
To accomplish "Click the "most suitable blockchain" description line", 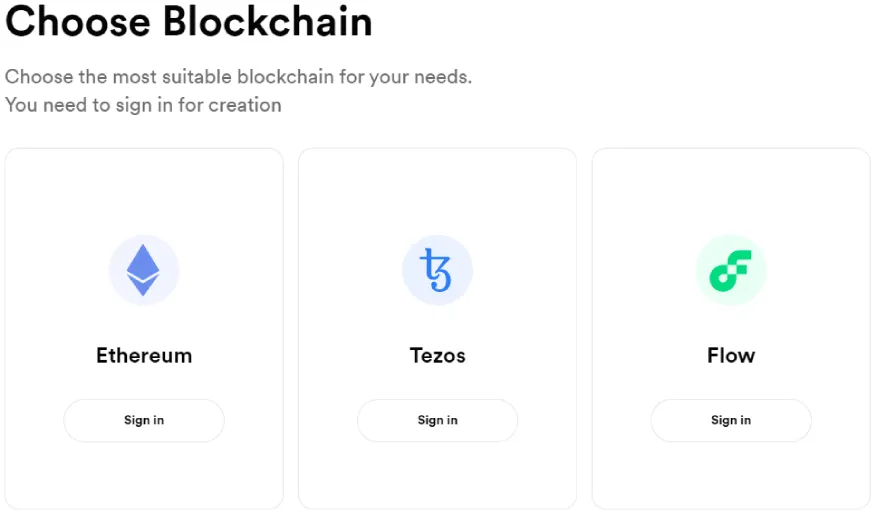I will (238, 76).
